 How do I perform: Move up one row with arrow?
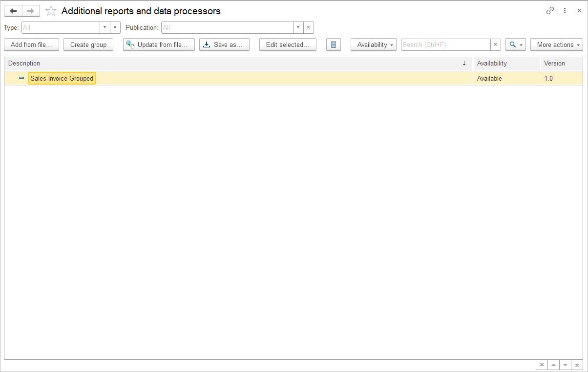[x=553, y=365]
